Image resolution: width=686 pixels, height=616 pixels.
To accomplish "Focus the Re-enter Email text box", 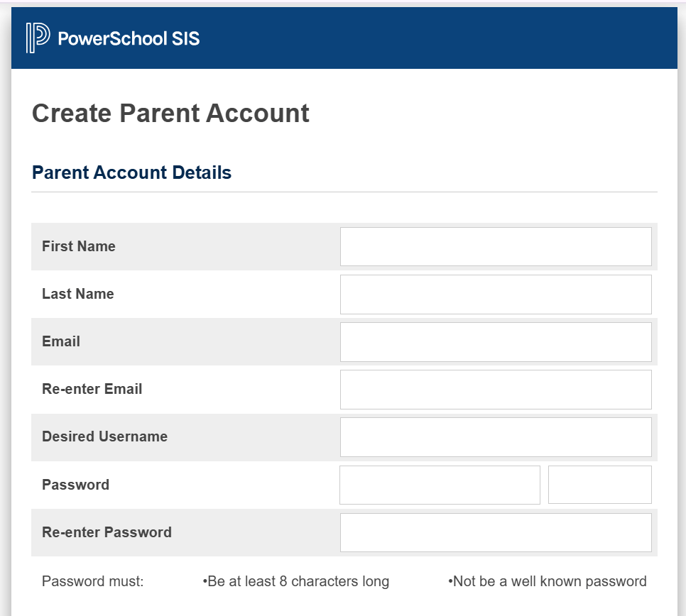I will pyautogui.click(x=495, y=389).
